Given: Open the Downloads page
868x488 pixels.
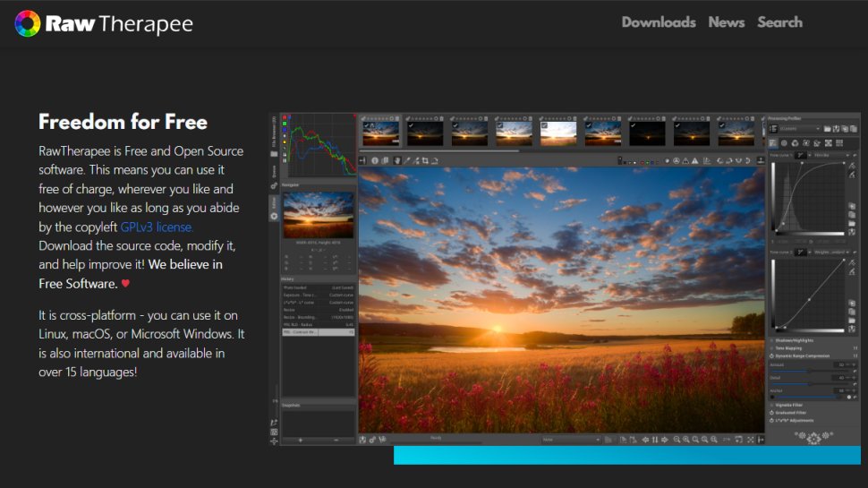Looking at the screenshot, I should point(659,22).
